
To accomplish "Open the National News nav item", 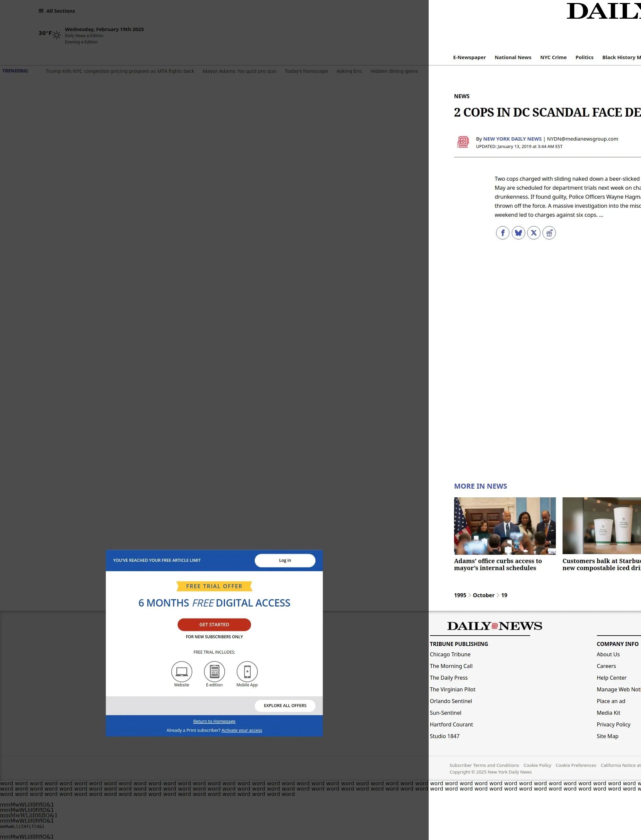I will [512, 57].
